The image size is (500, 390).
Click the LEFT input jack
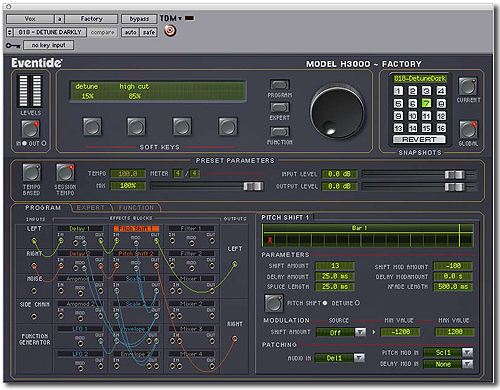[34, 240]
